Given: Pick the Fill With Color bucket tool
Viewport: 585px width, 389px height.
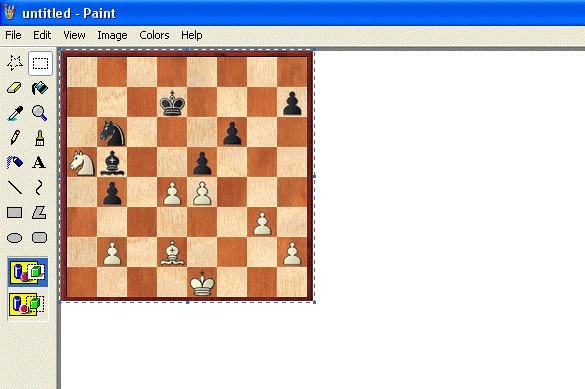Looking at the screenshot, I should coord(40,88).
